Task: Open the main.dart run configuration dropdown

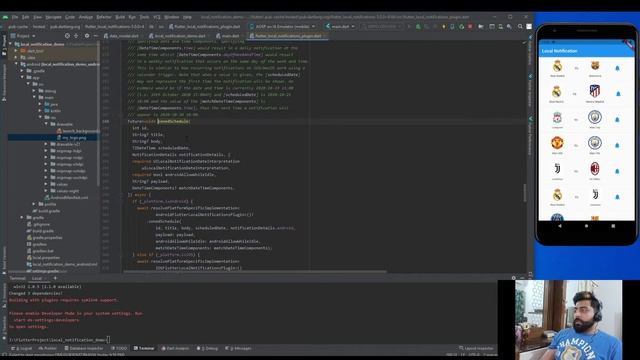Action: [x=340, y=27]
